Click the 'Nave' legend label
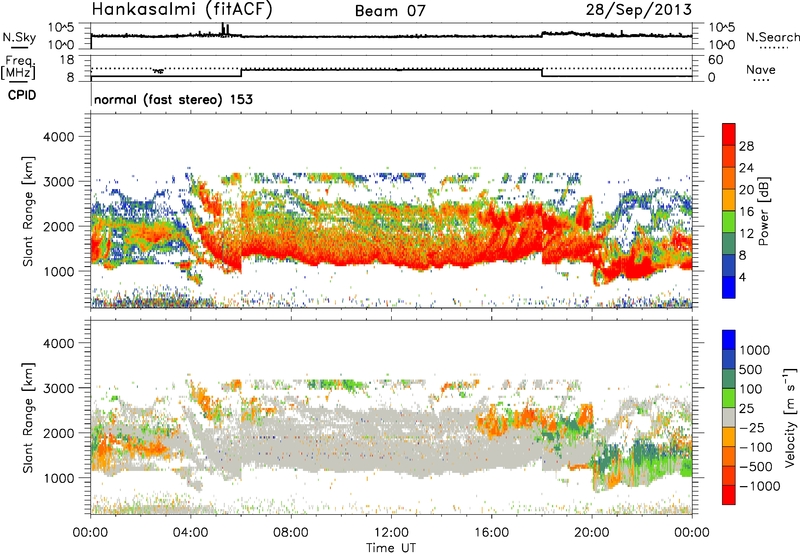Image resolution: width=800 pixels, height=554 pixels. (761, 69)
